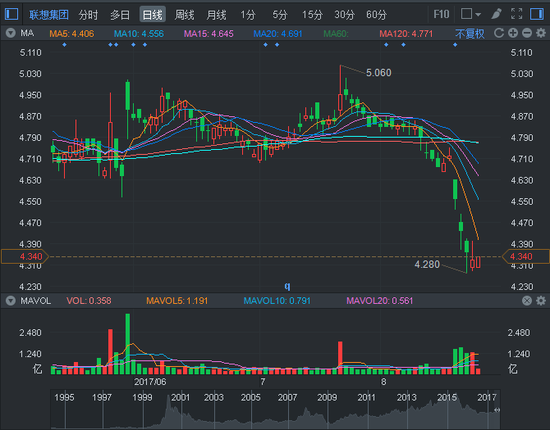550x430 pixels.
Task: Switch to 1分 minute chart
Action: tap(248, 15)
